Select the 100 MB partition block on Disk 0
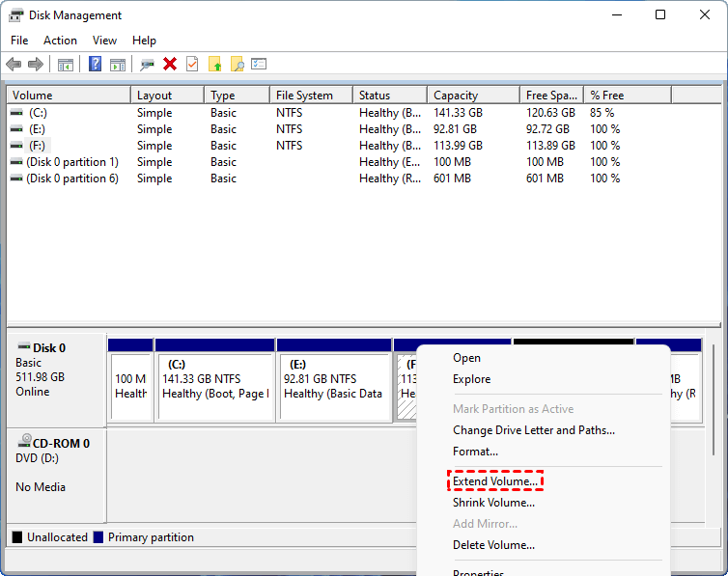 coord(131,387)
